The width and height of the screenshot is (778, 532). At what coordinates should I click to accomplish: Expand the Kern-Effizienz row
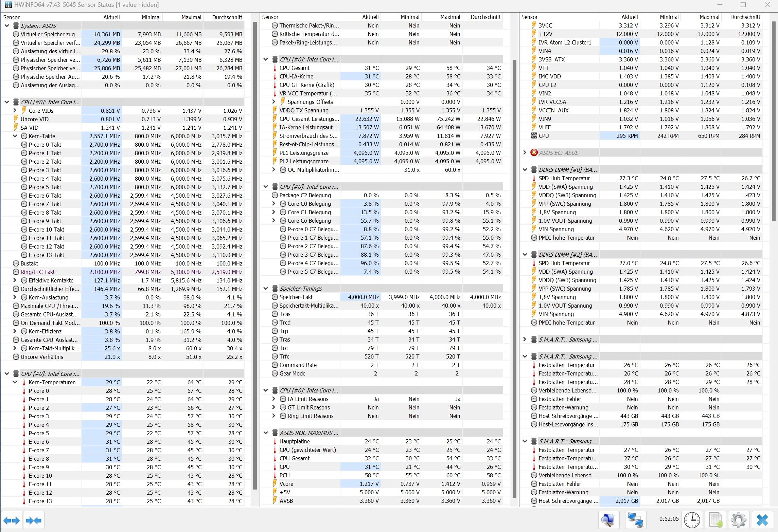pyautogui.click(x=15, y=331)
